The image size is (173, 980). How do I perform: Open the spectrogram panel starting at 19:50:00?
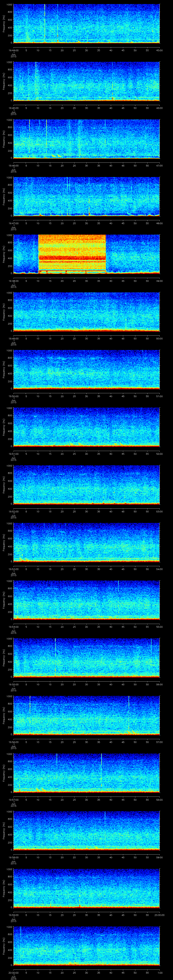[86, 369]
